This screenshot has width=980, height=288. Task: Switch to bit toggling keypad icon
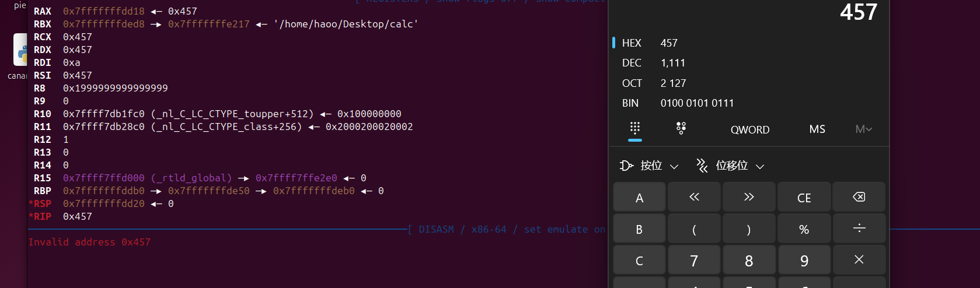pos(681,129)
